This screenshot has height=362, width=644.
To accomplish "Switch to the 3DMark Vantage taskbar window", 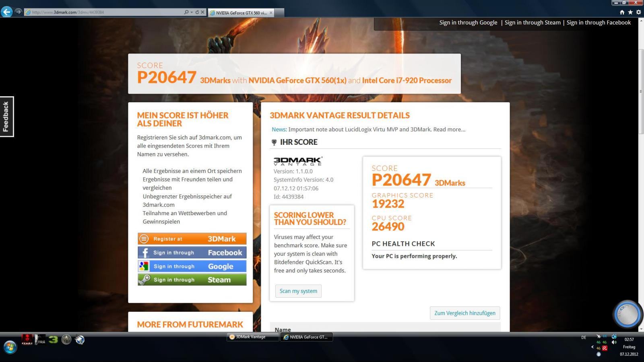I will pos(253,337).
